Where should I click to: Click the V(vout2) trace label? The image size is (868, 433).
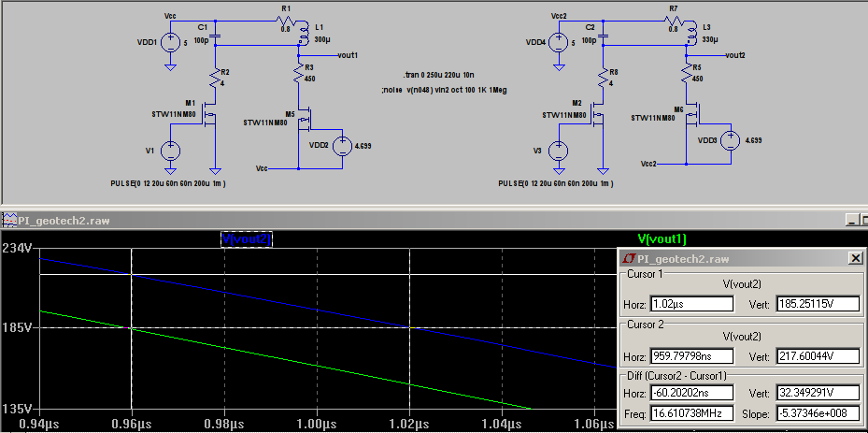point(247,239)
